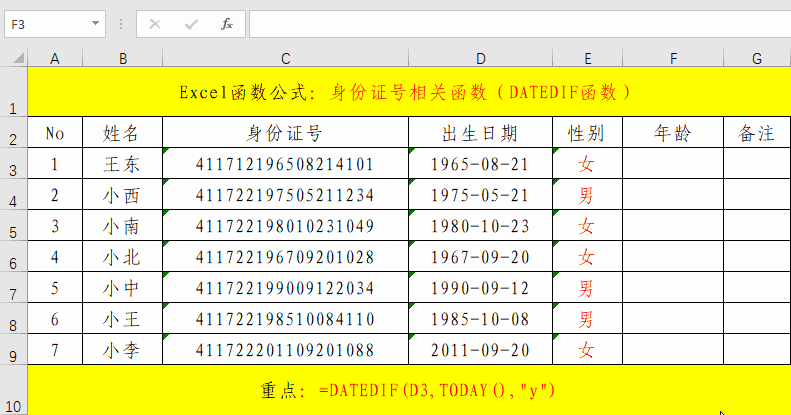Select column D header
This screenshot has width=791, height=415.
coord(481,58)
